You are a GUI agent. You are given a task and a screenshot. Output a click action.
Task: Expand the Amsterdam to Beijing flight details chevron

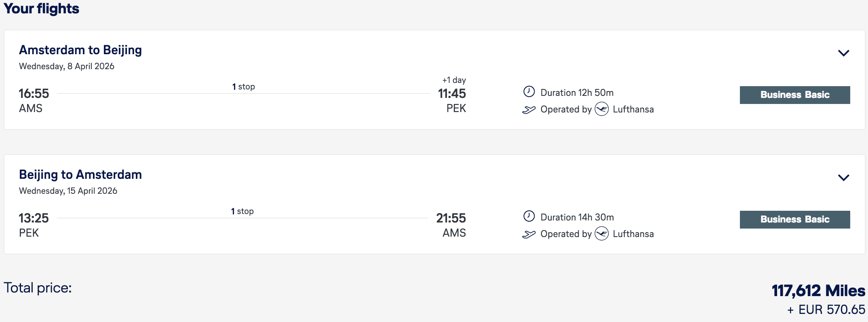(x=843, y=53)
